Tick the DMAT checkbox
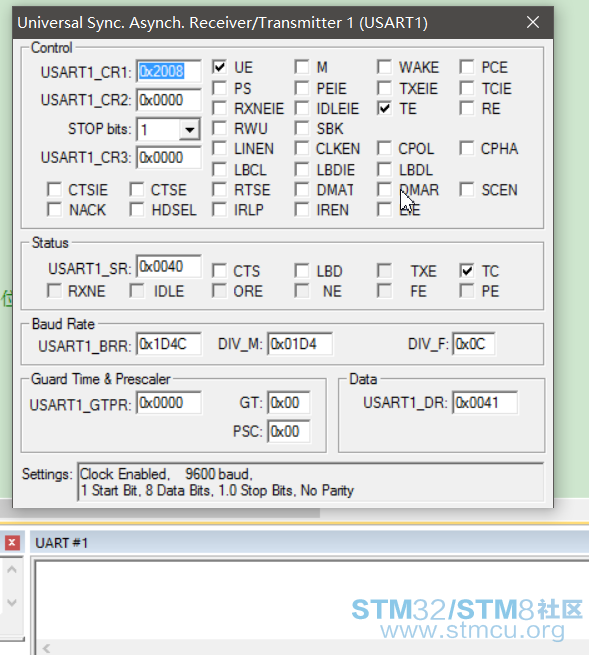The height and width of the screenshot is (655, 589). (x=302, y=190)
